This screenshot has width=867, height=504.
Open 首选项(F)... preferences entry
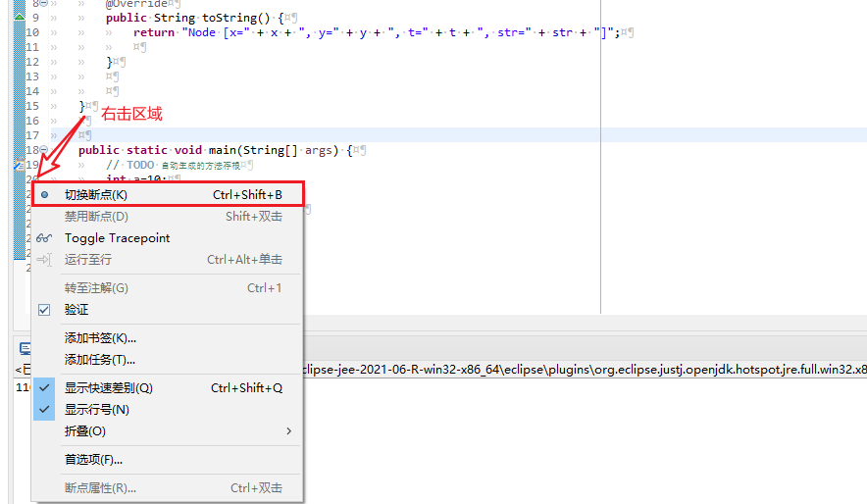pos(93,460)
